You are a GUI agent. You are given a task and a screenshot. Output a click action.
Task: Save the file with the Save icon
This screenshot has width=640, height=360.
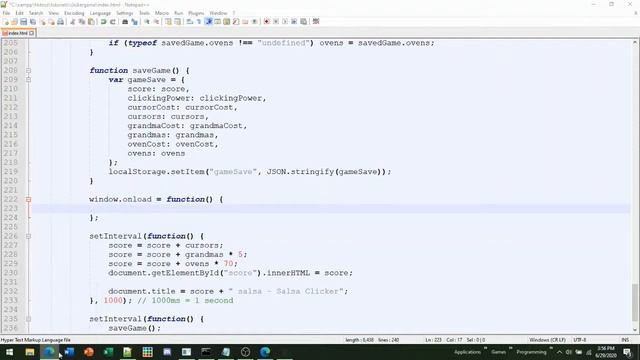tap(23, 22)
